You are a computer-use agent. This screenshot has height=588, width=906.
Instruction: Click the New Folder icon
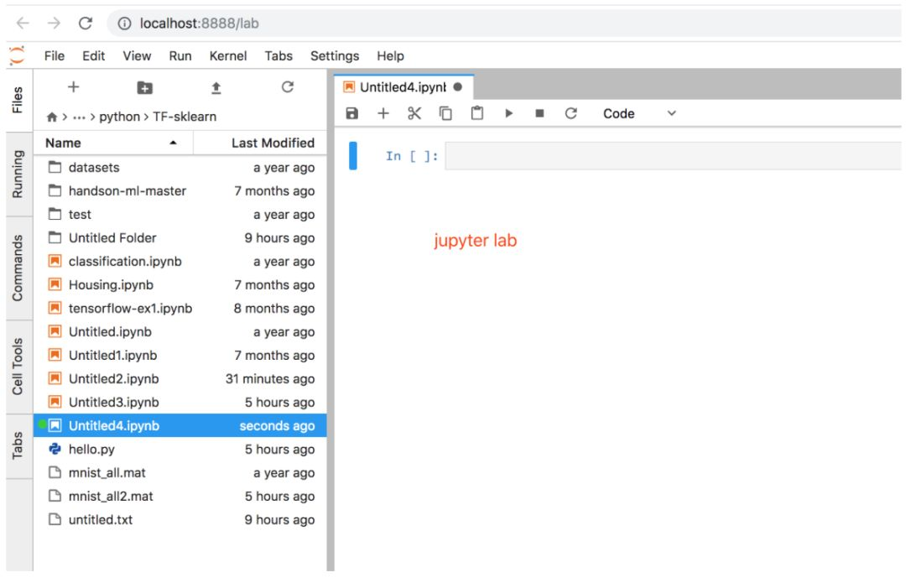pyautogui.click(x=144, y=87)
